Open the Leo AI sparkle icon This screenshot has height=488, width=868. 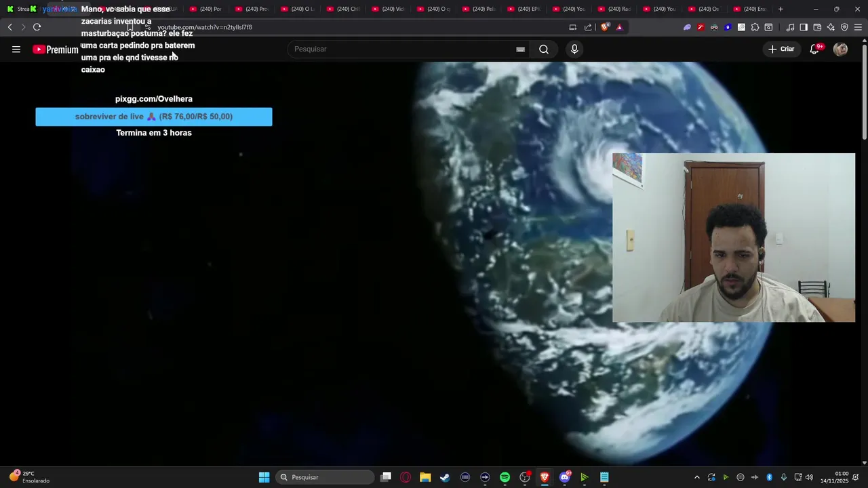(831, 27)
